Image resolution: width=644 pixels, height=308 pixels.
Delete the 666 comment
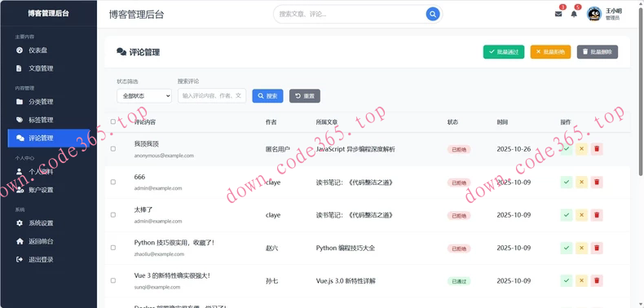597,182
